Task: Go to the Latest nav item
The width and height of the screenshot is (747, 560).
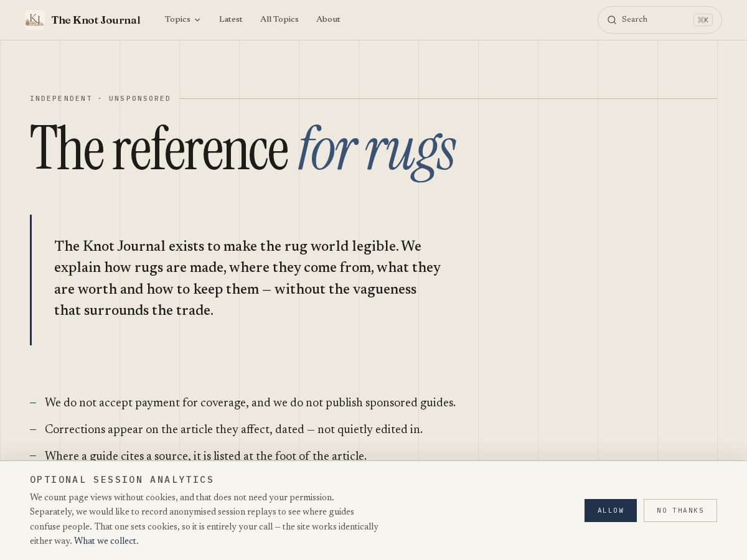Action: 231,19
